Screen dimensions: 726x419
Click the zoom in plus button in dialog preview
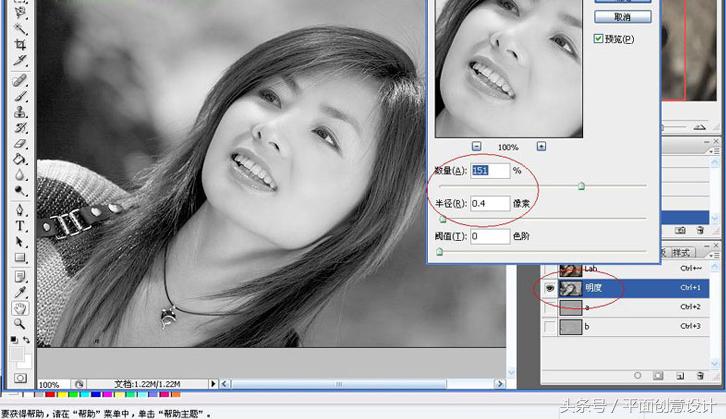pyautogui.click(x=541, y=146)
